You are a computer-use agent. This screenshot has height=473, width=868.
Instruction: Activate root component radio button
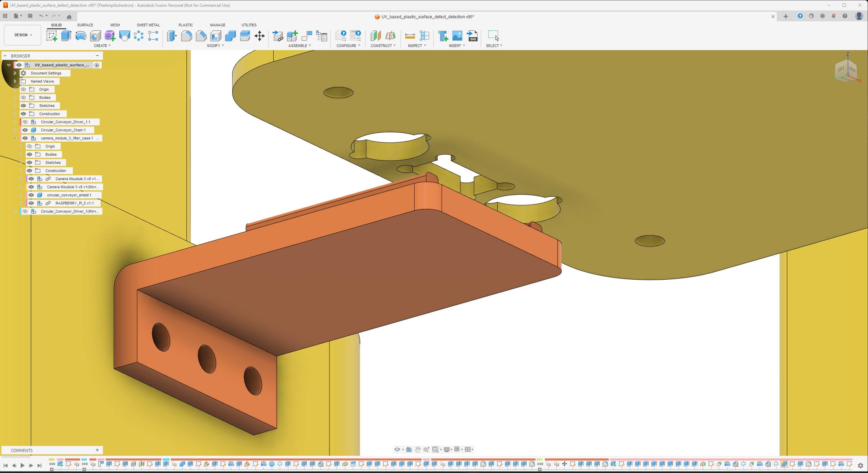click(97, 65)
